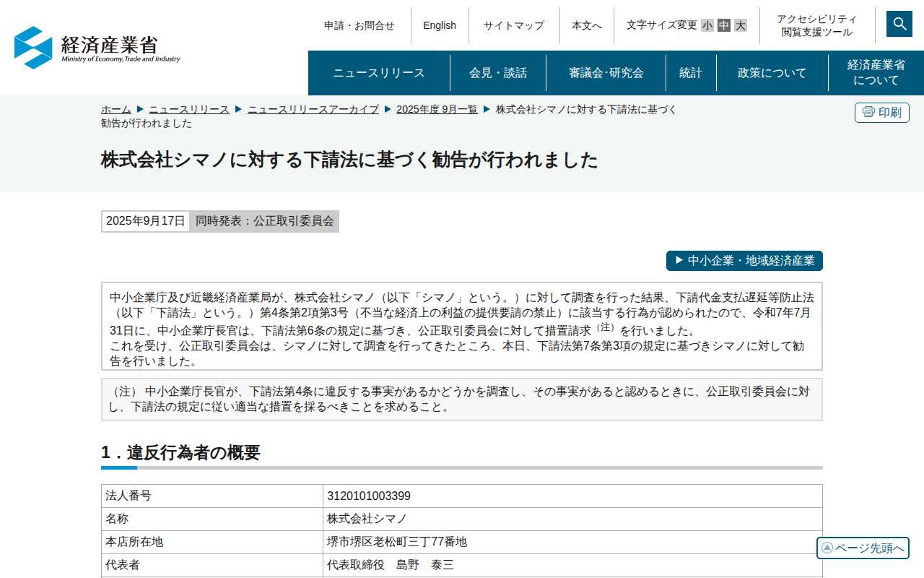Open 2025年度 9月一覧 breadcrumb link
This screenshot has height=578, width=924.
pyautogui.click(x=437, y=109)
